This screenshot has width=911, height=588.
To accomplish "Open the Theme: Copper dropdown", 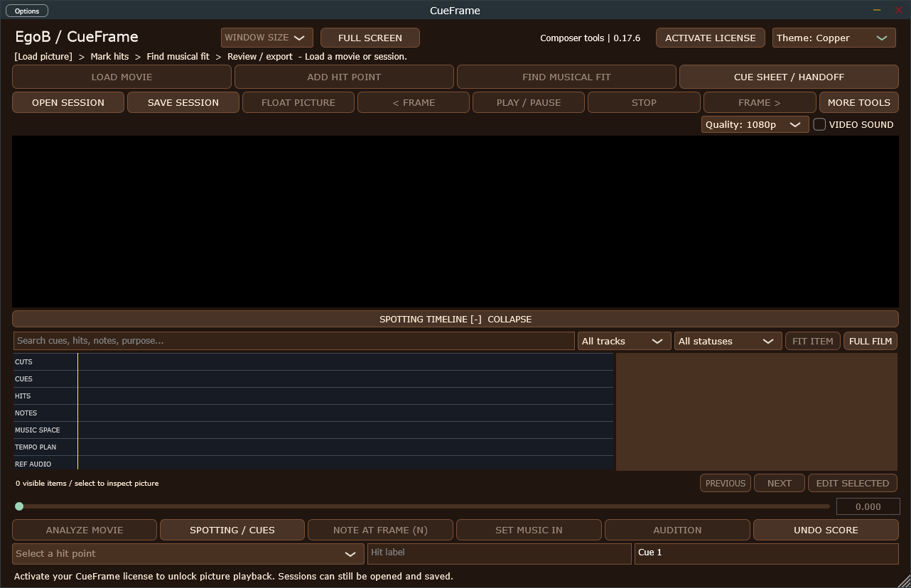I will pos(834,38).
